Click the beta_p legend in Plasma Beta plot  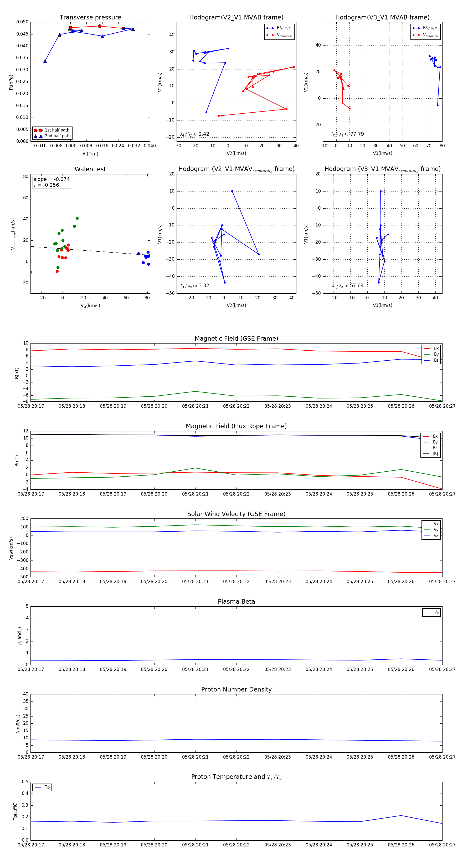click(x=432, y=612)
